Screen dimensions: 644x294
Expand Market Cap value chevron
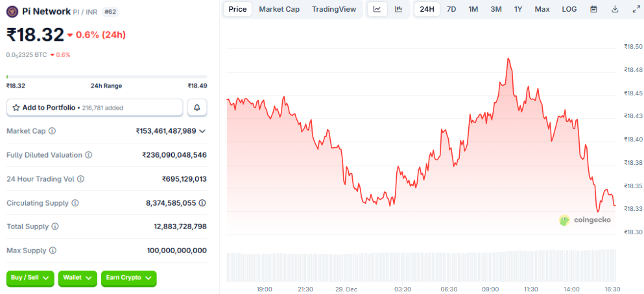(202, 131)
